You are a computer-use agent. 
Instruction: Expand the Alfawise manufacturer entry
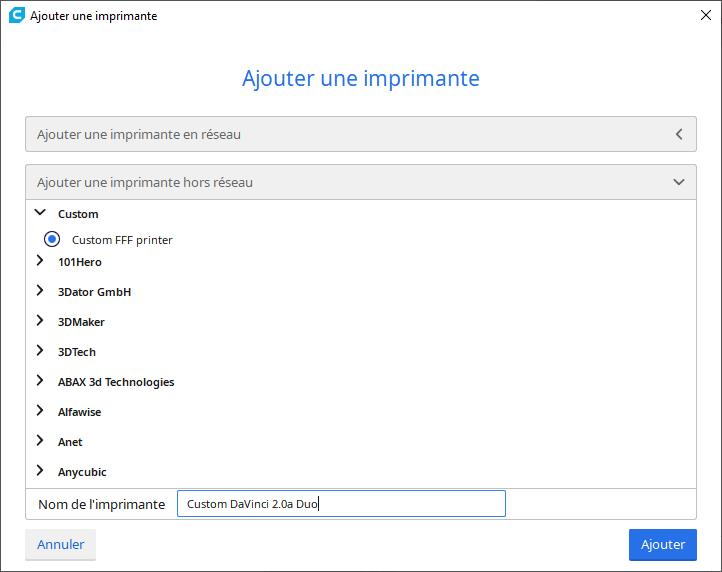[x=40, y=410]
